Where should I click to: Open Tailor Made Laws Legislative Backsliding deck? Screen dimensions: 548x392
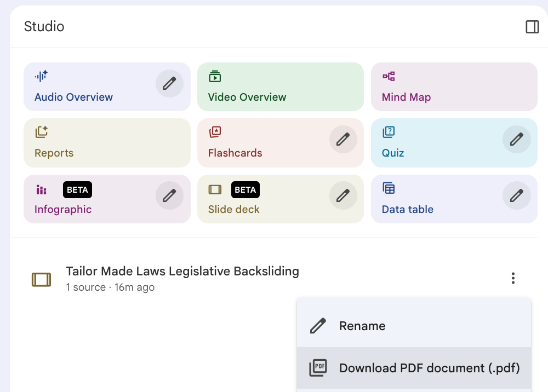click(x=182, y=278)
